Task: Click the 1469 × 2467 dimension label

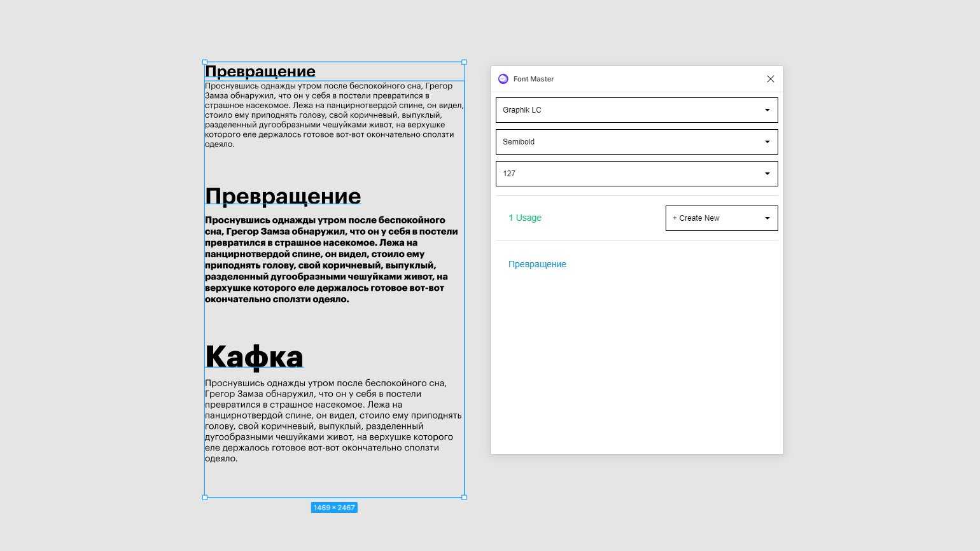Action: 334,508
